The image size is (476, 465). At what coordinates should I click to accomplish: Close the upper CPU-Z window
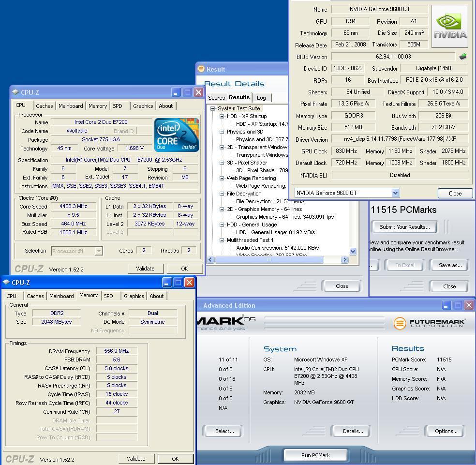click(198, 92)
